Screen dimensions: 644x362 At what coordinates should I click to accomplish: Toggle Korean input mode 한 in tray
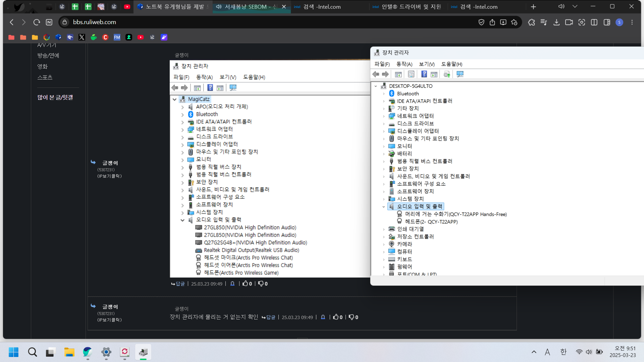563,352
